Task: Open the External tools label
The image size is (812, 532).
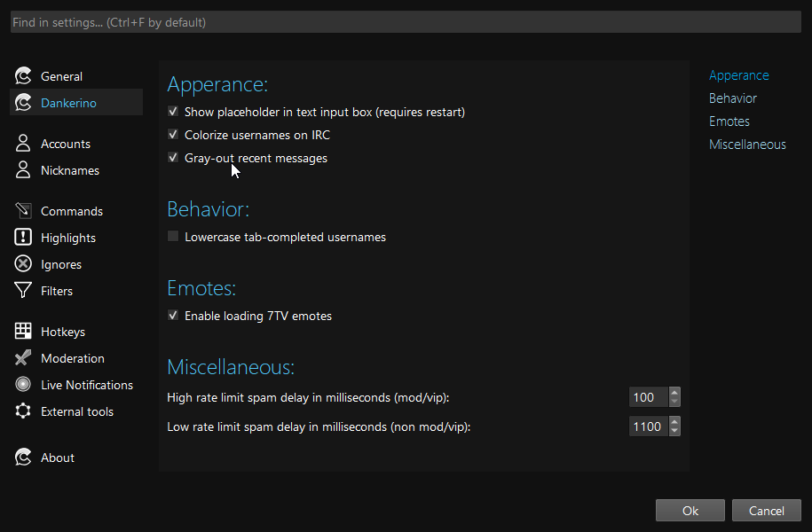Action: point(77,411)
